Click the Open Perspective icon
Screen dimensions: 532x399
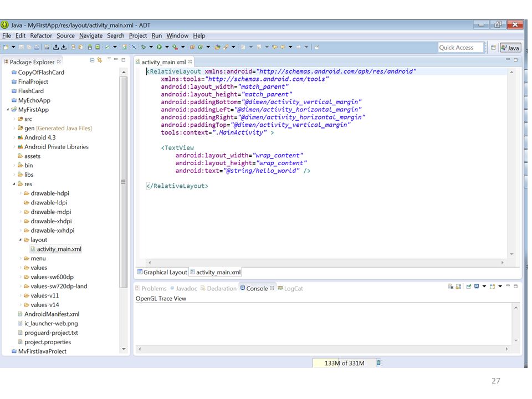[x=493, y=48]
